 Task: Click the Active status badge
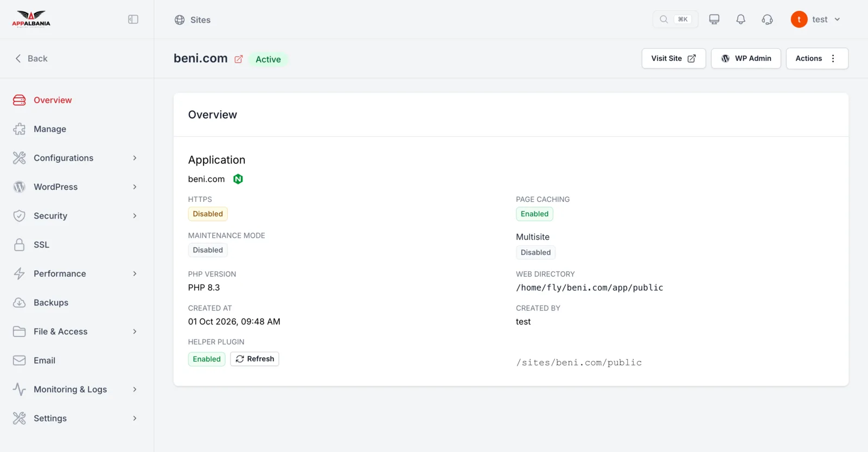(x=268, y=60)
